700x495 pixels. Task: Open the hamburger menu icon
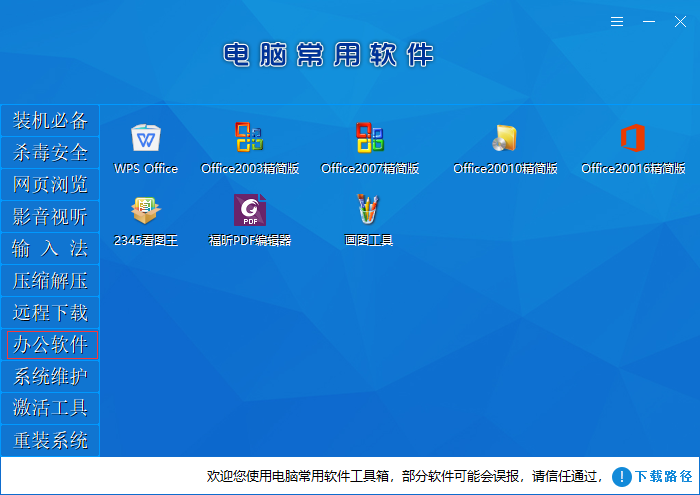tap(617, 21)
